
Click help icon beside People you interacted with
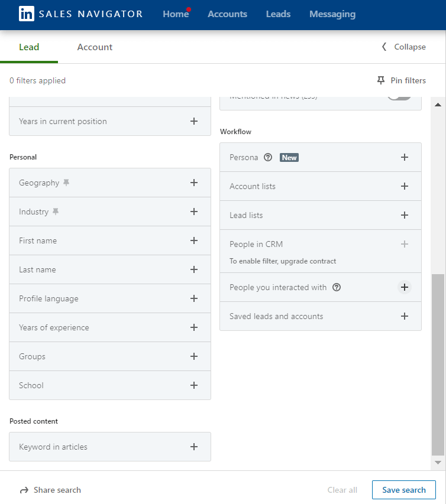point(337,288)
